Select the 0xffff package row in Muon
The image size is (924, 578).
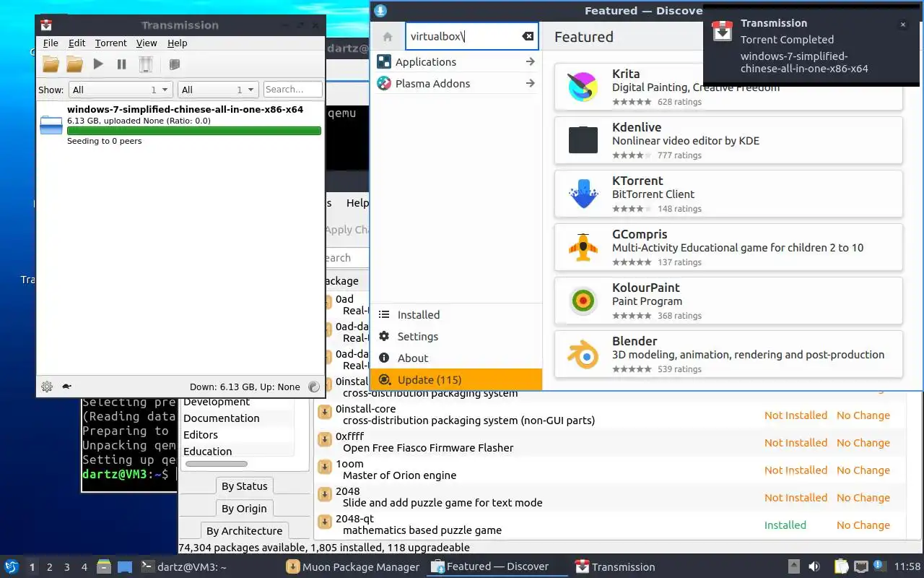[x=610, y=442]
